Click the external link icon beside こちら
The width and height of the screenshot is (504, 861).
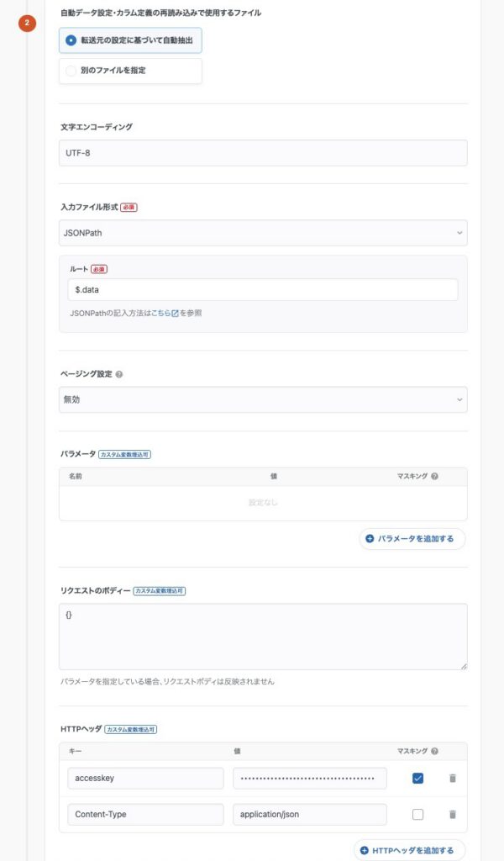pyautogui.click(x=175, y=313)
